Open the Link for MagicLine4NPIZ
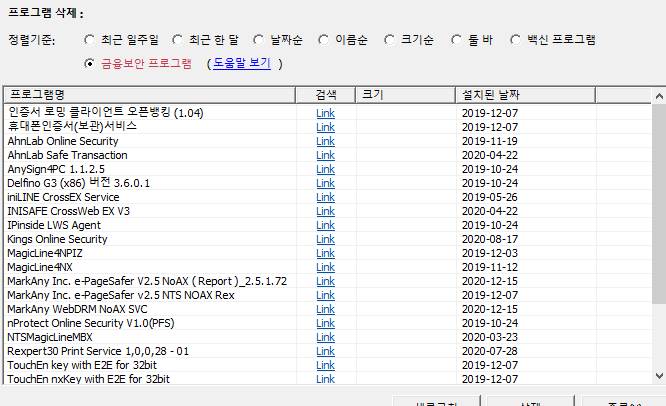Screen dimensions: 666x406 click(x=325, y=253)
